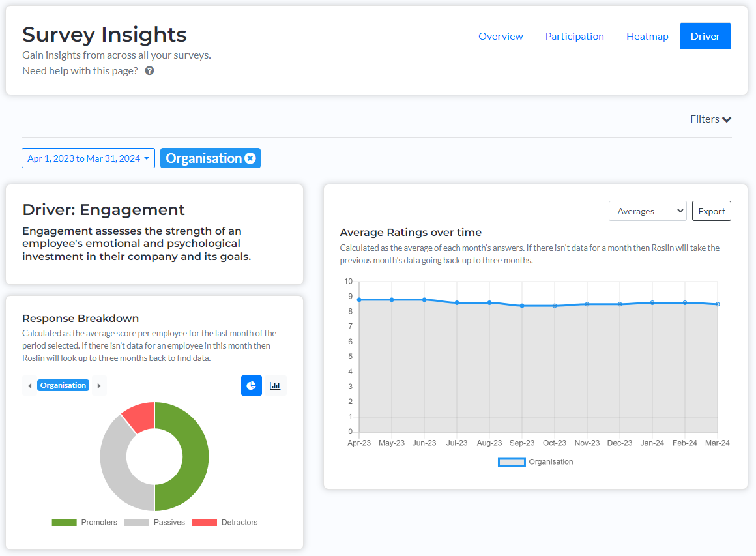The image size is (756, 556).
Task: Remove the Organisation filter via its X icon
Action: tap(250, 158)
